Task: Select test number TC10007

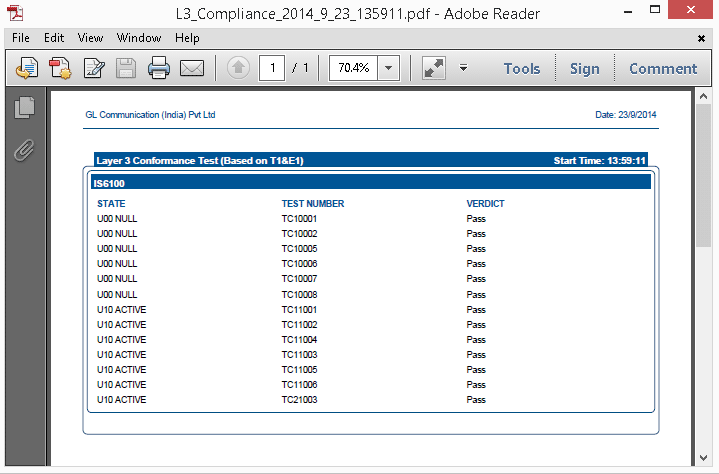Action: [299, 279]
